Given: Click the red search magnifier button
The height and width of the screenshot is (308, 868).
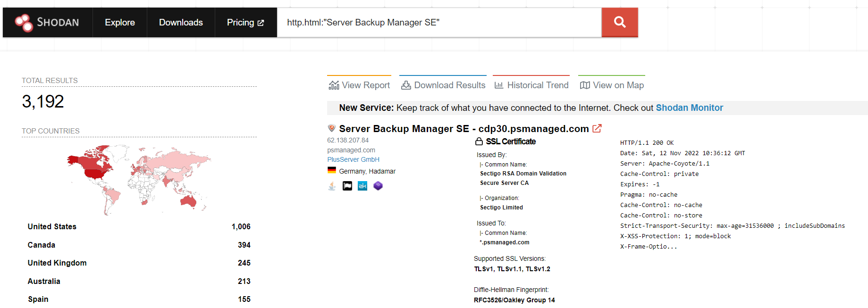Looking at the screenshot, I should pos(620,22).
